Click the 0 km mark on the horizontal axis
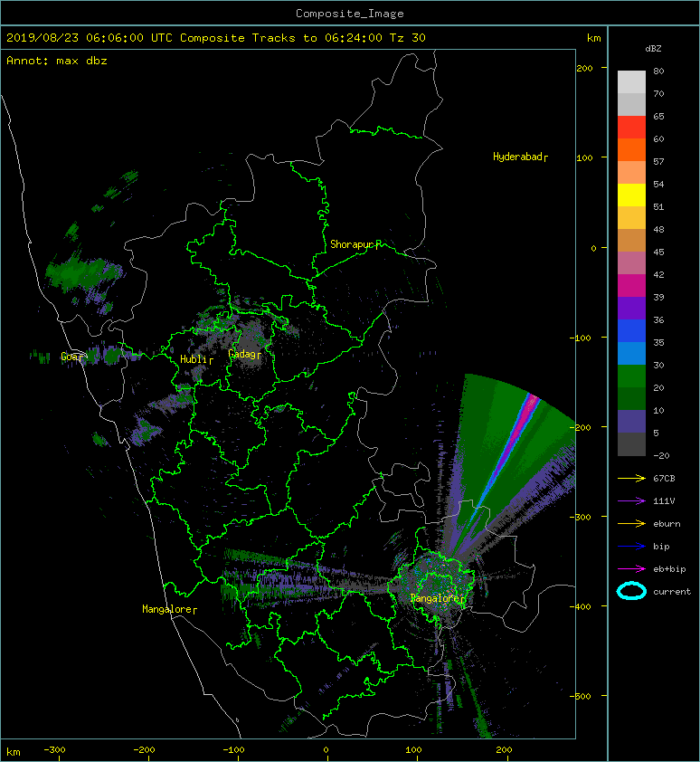The image size is (700, 762). tap(326, 750)
